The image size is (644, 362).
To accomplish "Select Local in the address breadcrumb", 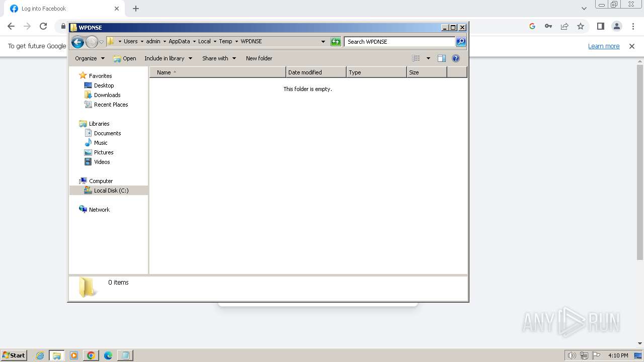I will 204,41.
